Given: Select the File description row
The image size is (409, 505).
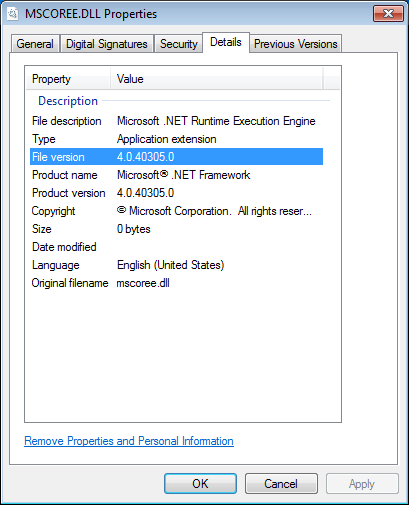Looking at the screenshot, I should click(x=176, y=121).
